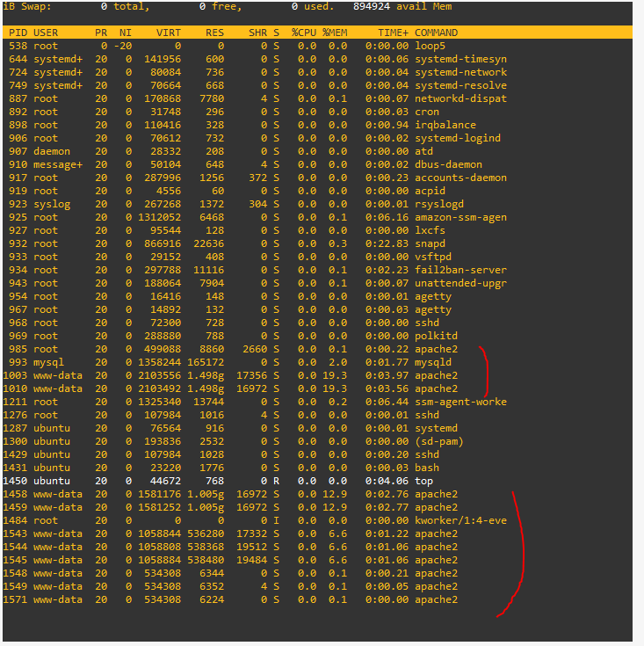Click the loop5 command name
Image resolution: width=644 pixels, height=646 pixels.
430,46
